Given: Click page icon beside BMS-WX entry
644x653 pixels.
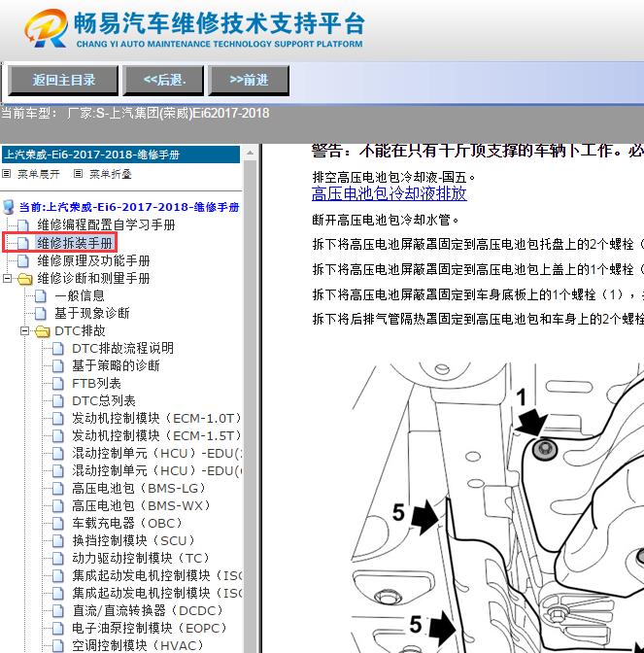Looking at the screenshot, I should (58, 506).
